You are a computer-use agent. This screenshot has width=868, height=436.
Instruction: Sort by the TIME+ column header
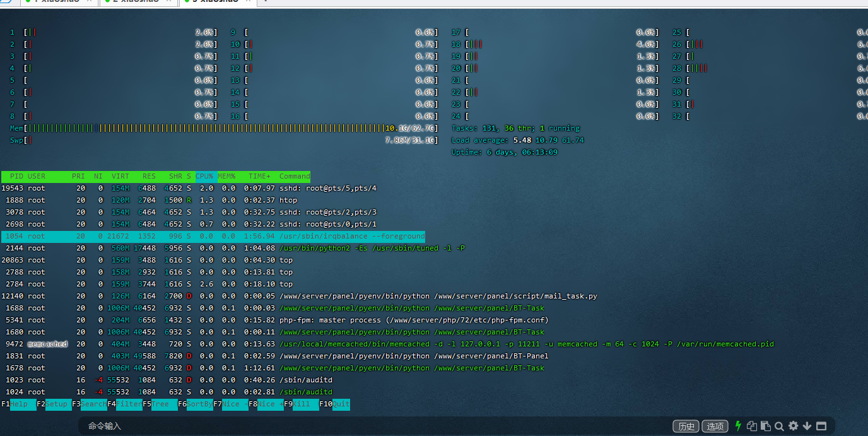coord(259,176)
